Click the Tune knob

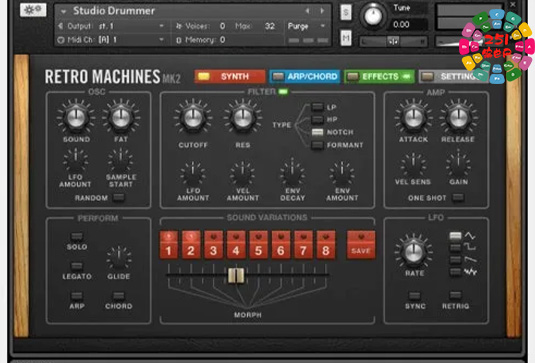coord(373,15)
